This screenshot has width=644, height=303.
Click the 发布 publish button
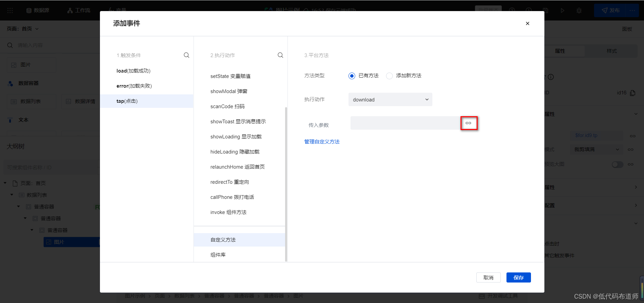click(x=611, y=10)
